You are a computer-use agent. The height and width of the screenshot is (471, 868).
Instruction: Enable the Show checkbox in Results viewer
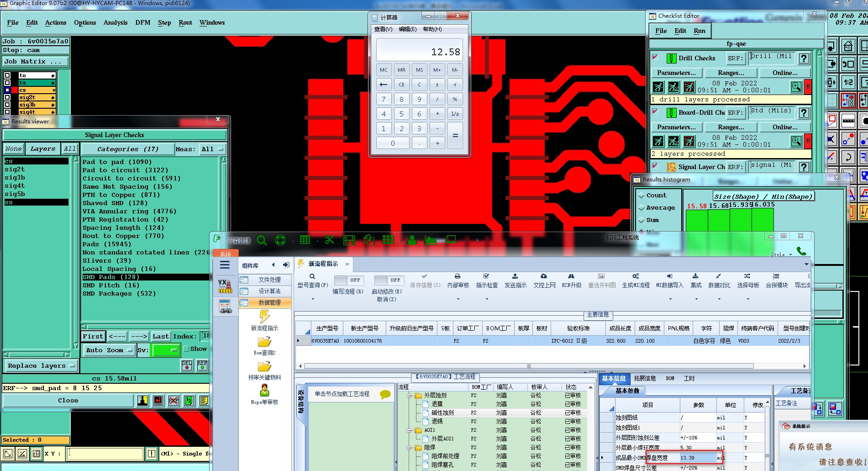click(x=186, y=349)
